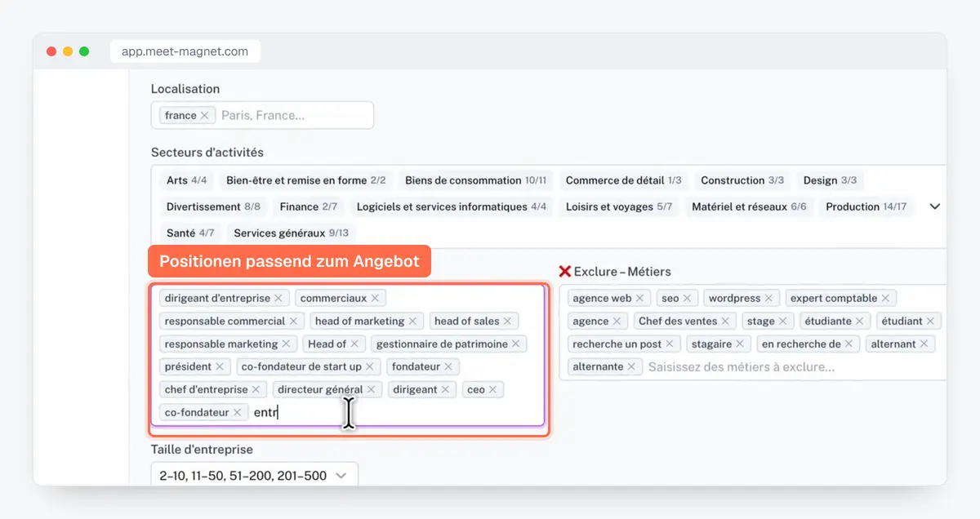Screen dimensions: 980x519
Task: Remove the alternante exclusion tag
Action: (x=631, y=367)
